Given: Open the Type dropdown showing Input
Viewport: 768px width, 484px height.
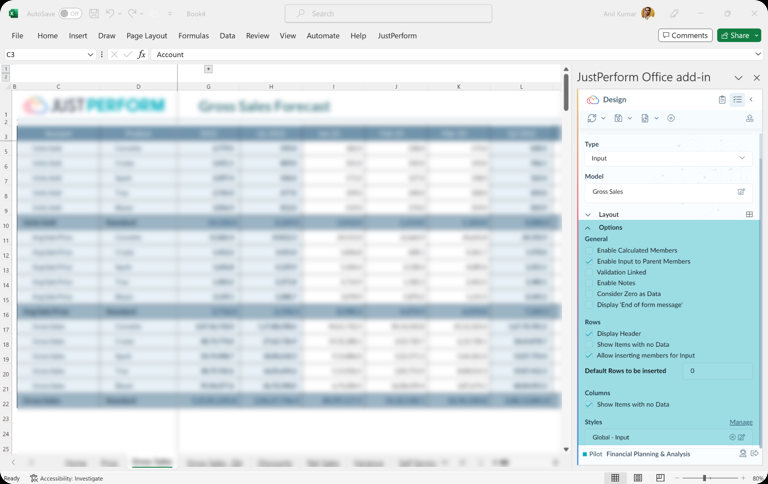Looking at the screenshot, I should pos(667,158).
